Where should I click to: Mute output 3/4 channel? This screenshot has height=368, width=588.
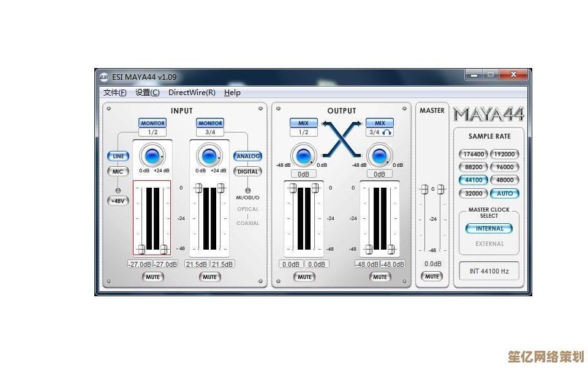(380, 277)
